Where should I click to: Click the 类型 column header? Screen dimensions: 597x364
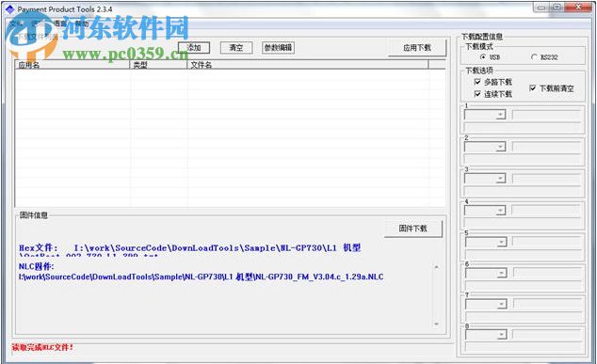(158, 65)
